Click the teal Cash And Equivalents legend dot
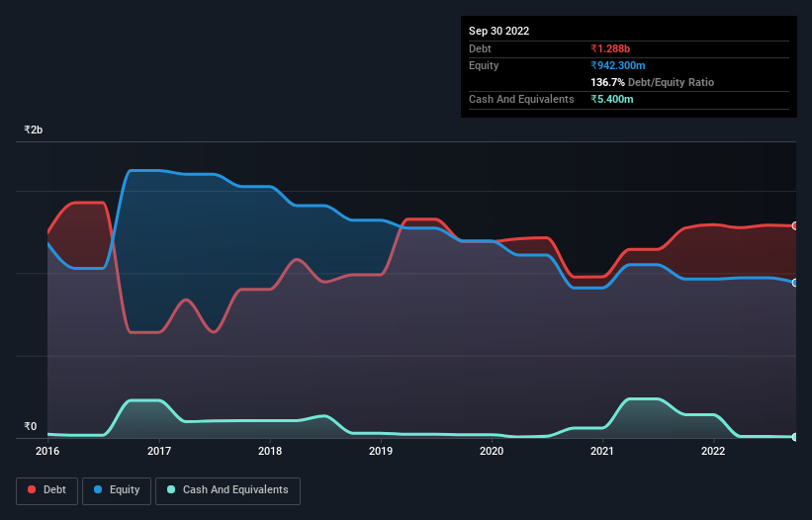The image size is (812, 520). pos(171,489)
